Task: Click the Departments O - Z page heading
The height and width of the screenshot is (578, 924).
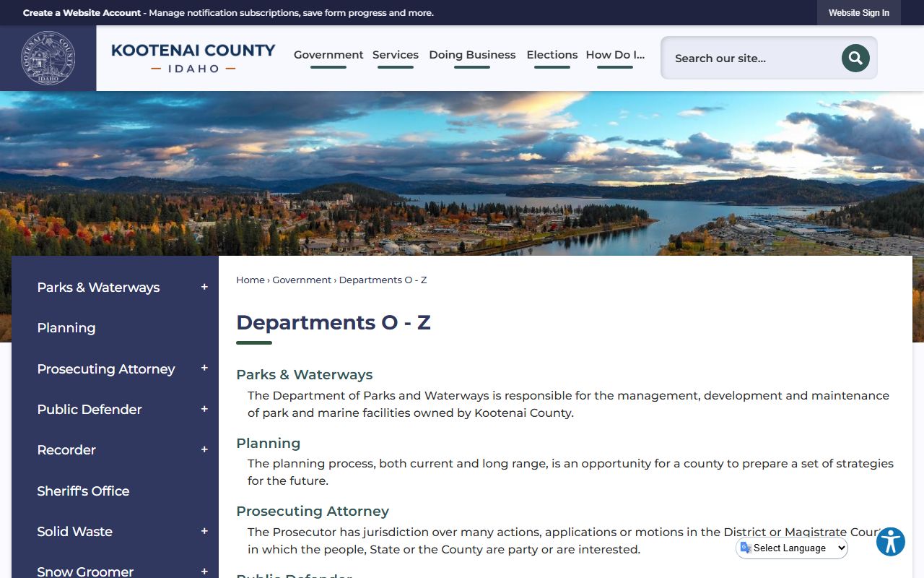Action: pyautogui.click(x=334, y=322)
